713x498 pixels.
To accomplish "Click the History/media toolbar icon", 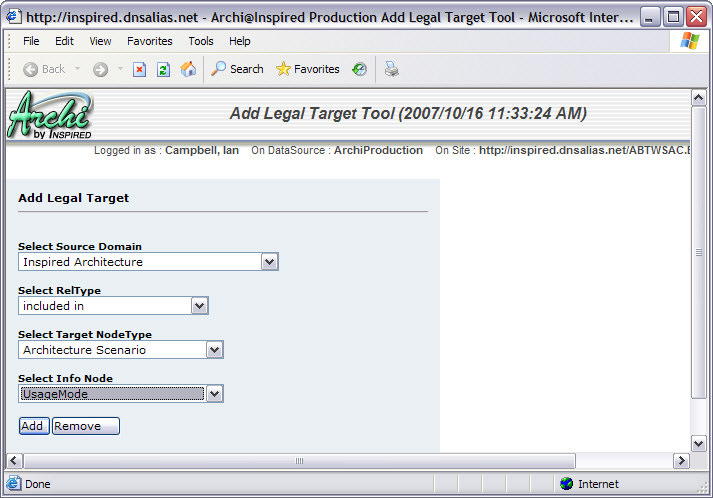I will (x=359, y=69).
